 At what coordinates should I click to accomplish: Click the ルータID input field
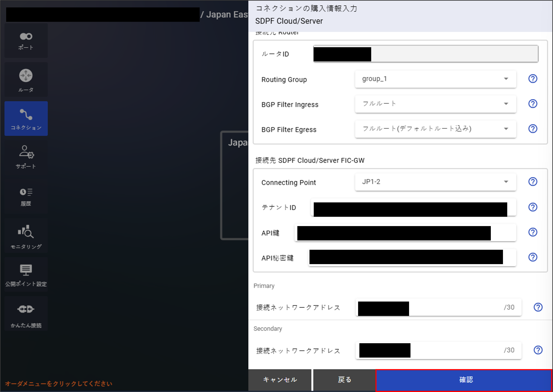tap(426, 54)
